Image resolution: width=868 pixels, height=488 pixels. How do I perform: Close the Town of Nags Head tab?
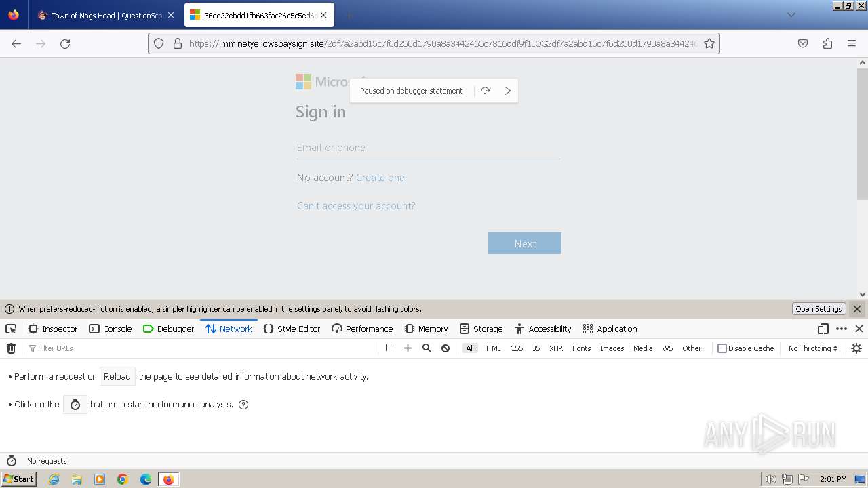click(171, 15)
